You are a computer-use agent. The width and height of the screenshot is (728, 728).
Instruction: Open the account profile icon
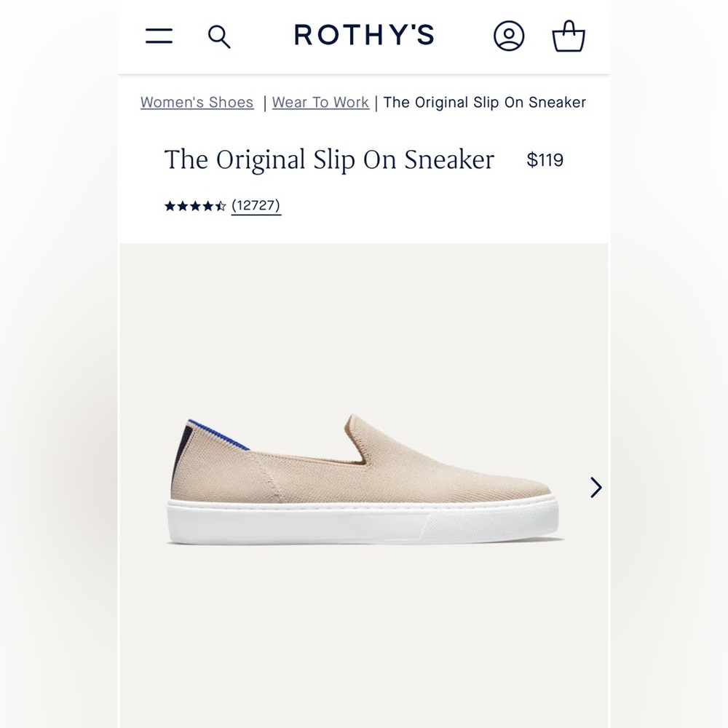pos(509,36)
